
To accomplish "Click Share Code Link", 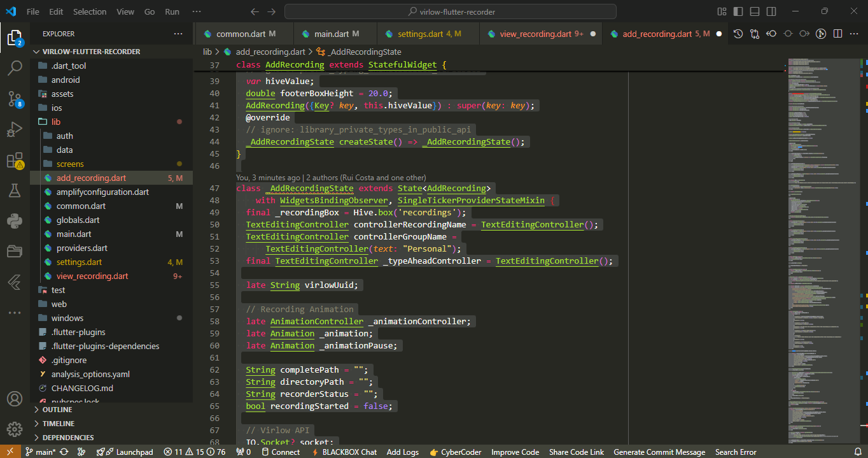I will pyautogui.click(x=577, y=452).
